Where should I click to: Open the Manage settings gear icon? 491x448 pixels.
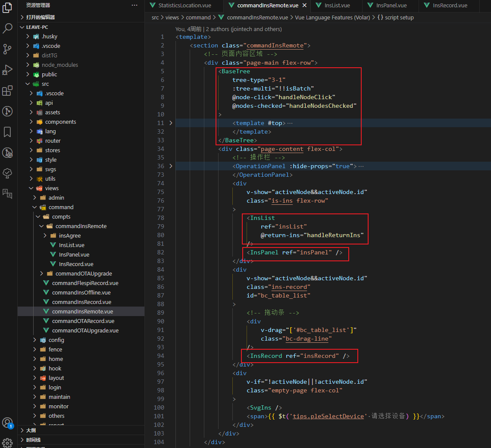tap(7, 442)
